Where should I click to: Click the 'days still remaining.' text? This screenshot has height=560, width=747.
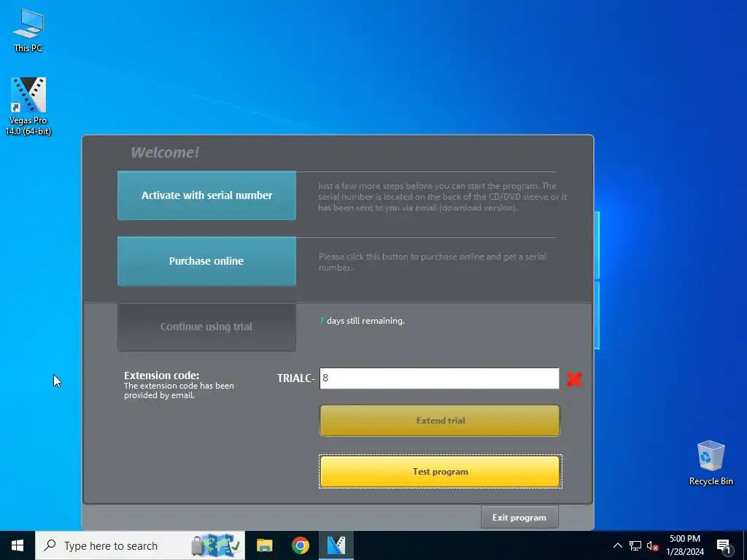pos(365,321)
